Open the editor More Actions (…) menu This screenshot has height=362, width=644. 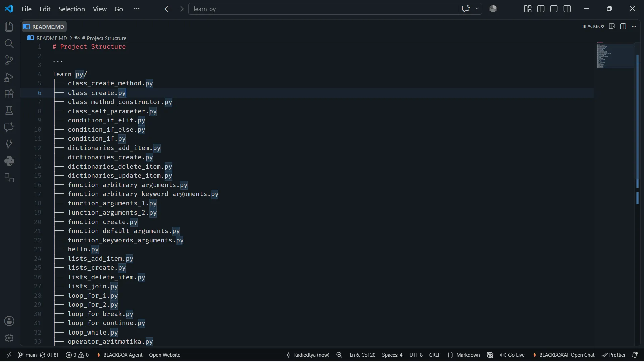click(634, 26)
